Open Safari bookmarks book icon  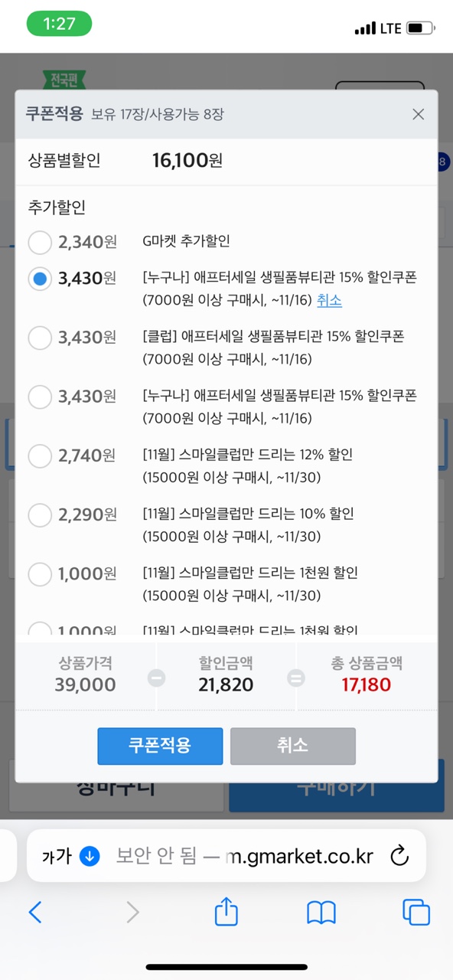pyautogui.click(x=321, y=912)
